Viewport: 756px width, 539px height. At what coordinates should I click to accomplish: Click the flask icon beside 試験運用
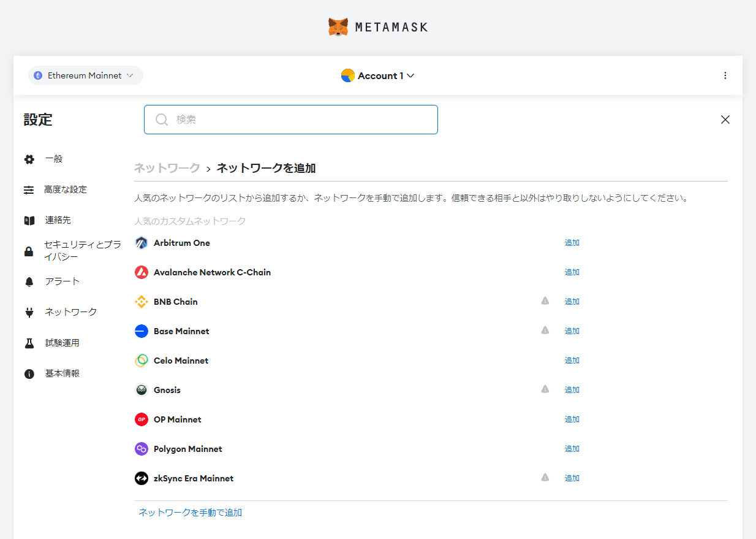(29, 343)
